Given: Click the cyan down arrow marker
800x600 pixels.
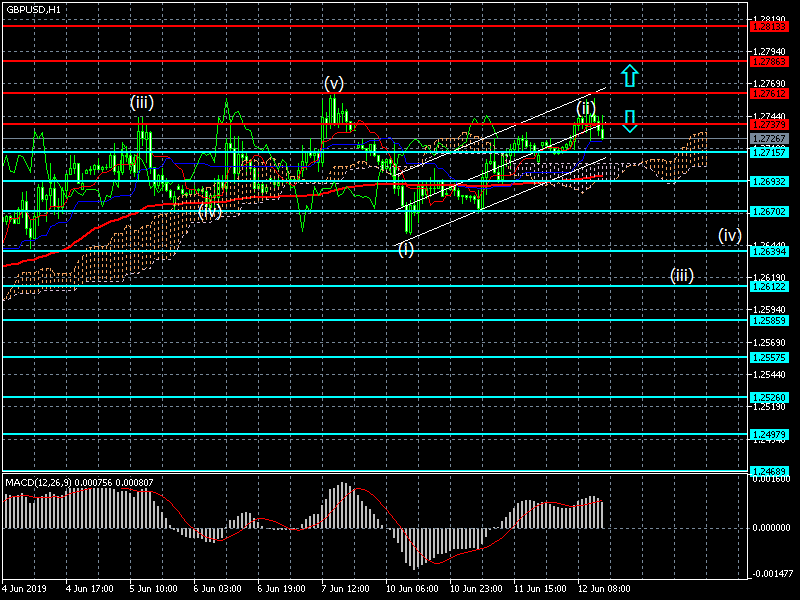Looking at the screenshot, I should 629,122.
